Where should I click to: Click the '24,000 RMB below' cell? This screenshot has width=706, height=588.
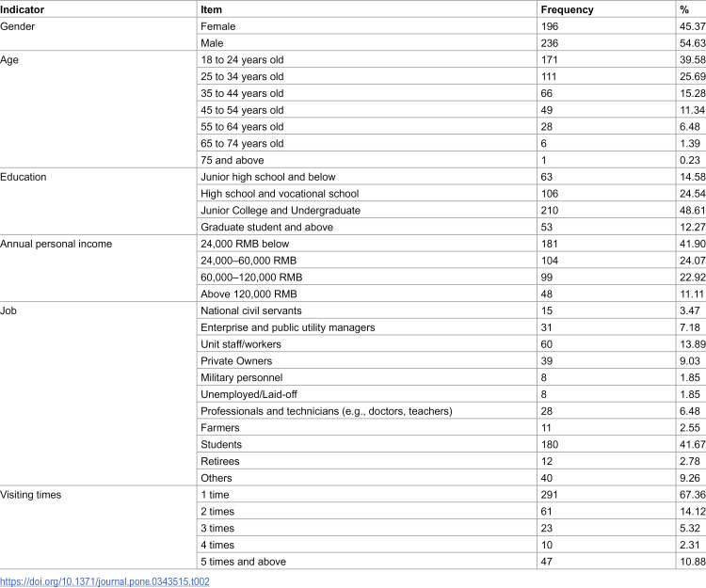pos(245,244)
